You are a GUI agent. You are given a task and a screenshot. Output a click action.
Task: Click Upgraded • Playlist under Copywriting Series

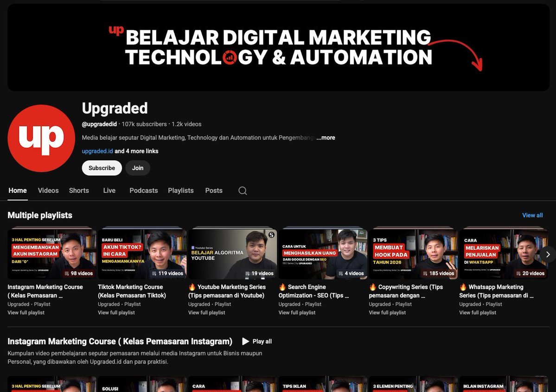pyautogui.click(x=390, y=304)
